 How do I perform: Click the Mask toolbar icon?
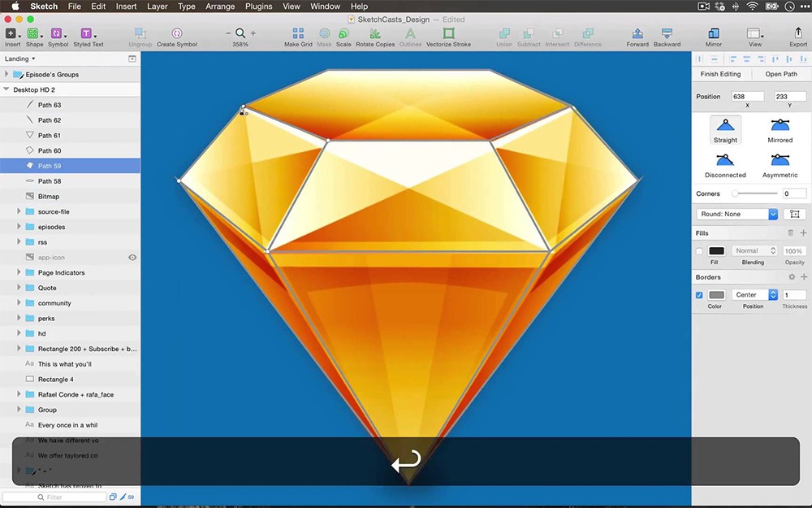click(324, 33)
